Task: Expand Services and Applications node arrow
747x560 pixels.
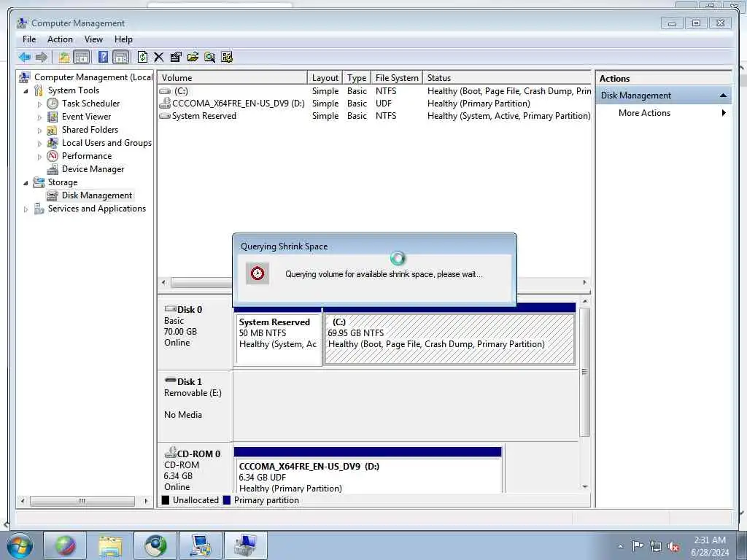Action: point(26,209)
